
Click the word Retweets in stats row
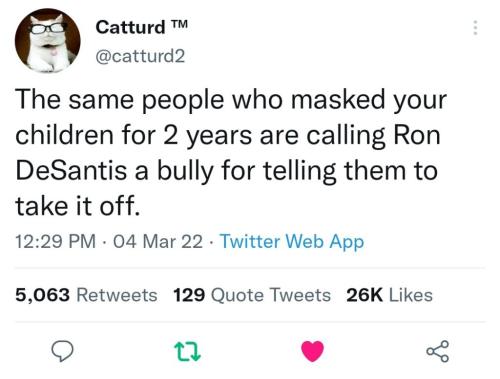[117, 295]
